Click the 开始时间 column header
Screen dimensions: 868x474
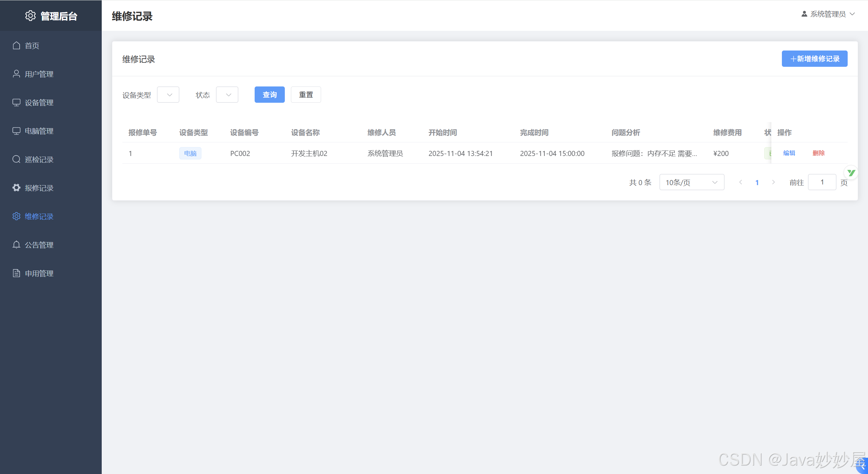442,133
